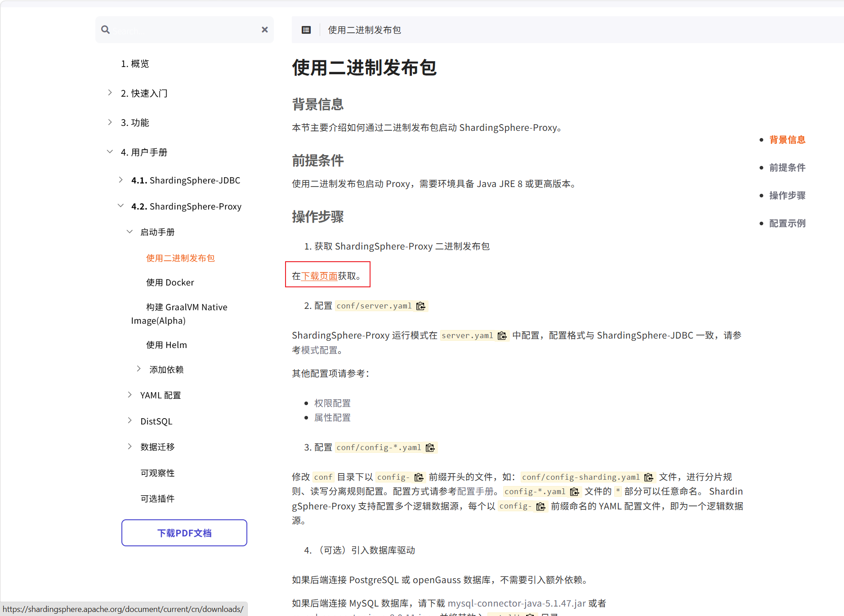Jump to 背景信息 in right outline
Image resolution: width=844 pixels, height=616 pixels.
[x=787, y=140]
